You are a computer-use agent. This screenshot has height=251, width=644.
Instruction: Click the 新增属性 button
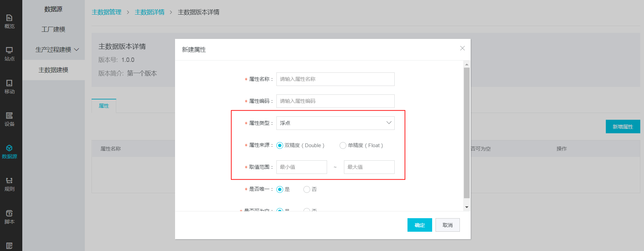coord(623,127)
